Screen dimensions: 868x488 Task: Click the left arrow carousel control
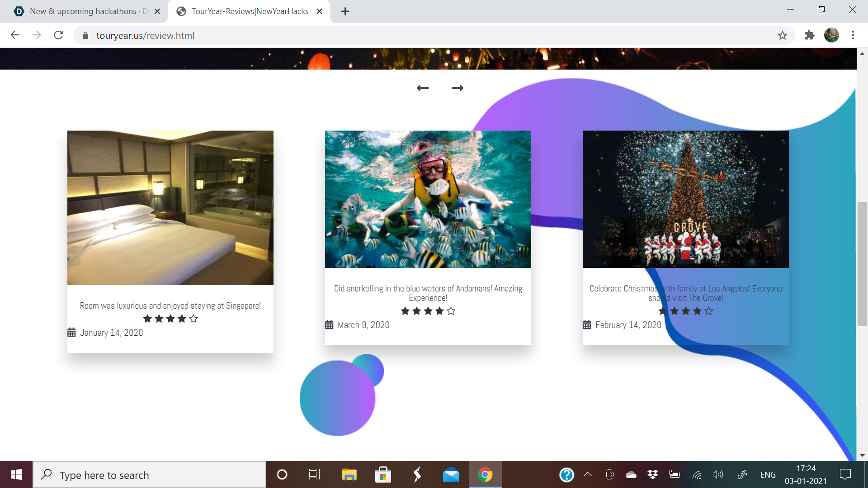pyautogui.click(x=422, y=88)
